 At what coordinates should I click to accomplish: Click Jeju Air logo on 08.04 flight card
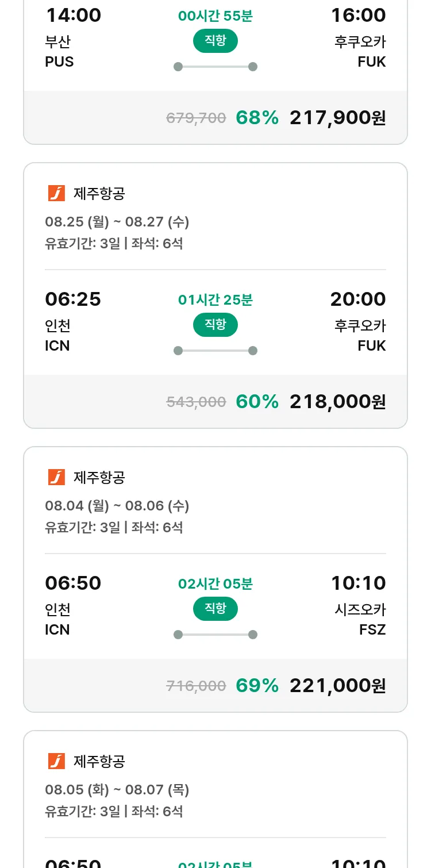(56, 477)
